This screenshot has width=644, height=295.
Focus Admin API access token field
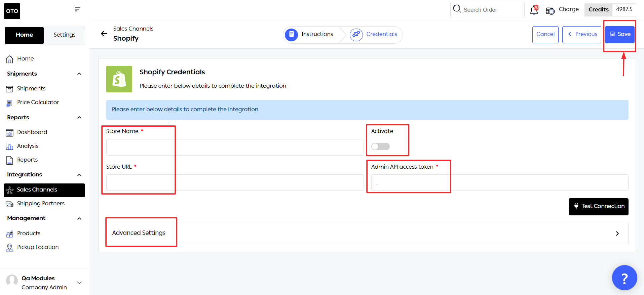click(x=500, y=183)
